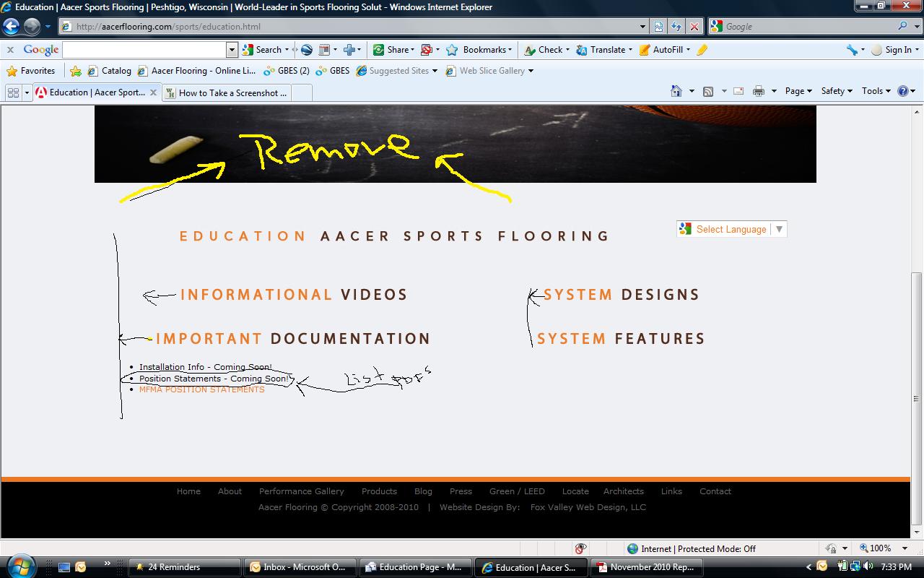
Task: Click the About footer link
Action: click(x=230, y=491)
